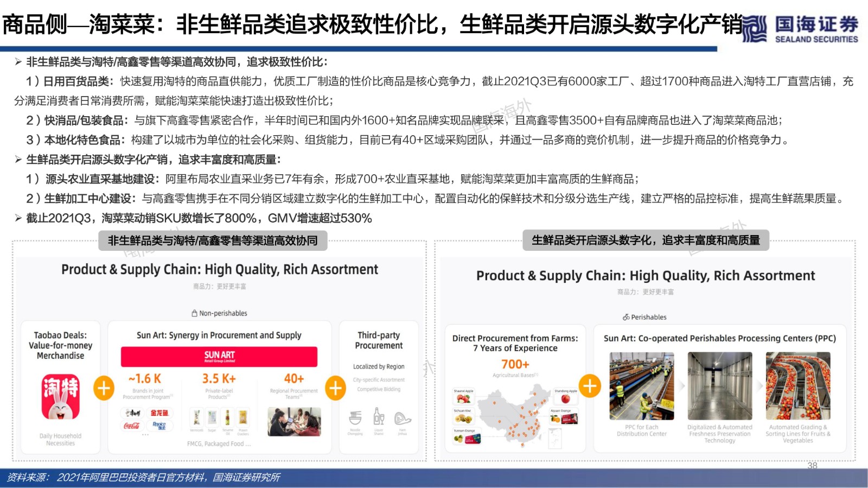Click the plus icon beside Direct Procurement card
Screen dimensions: 868x488
590,386
